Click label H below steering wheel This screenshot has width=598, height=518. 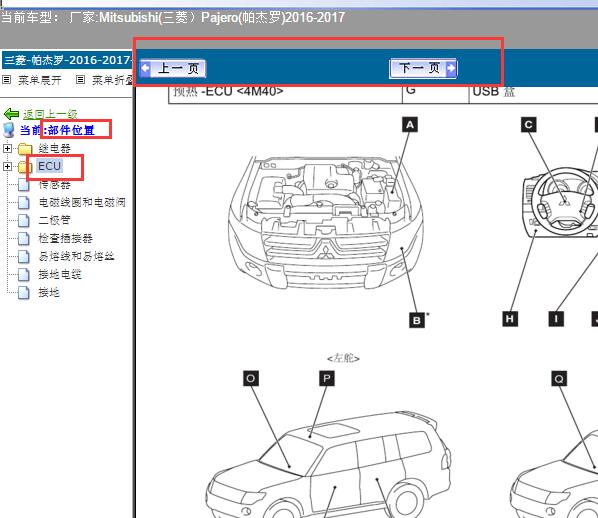(x=510, y=319)
